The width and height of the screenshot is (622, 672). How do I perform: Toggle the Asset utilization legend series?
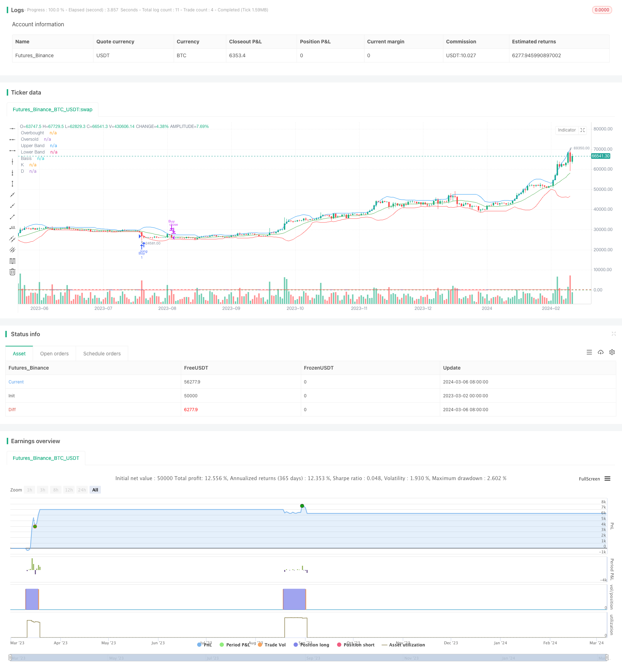(403, 645)
